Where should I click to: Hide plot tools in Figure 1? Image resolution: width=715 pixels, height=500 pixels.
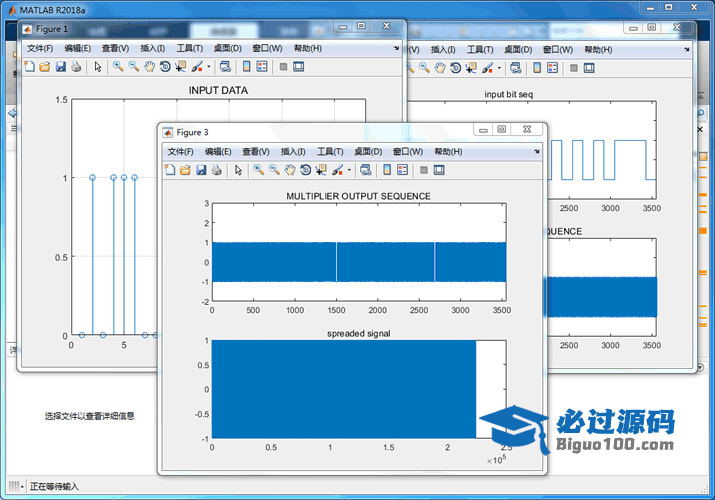click(283, 67)
